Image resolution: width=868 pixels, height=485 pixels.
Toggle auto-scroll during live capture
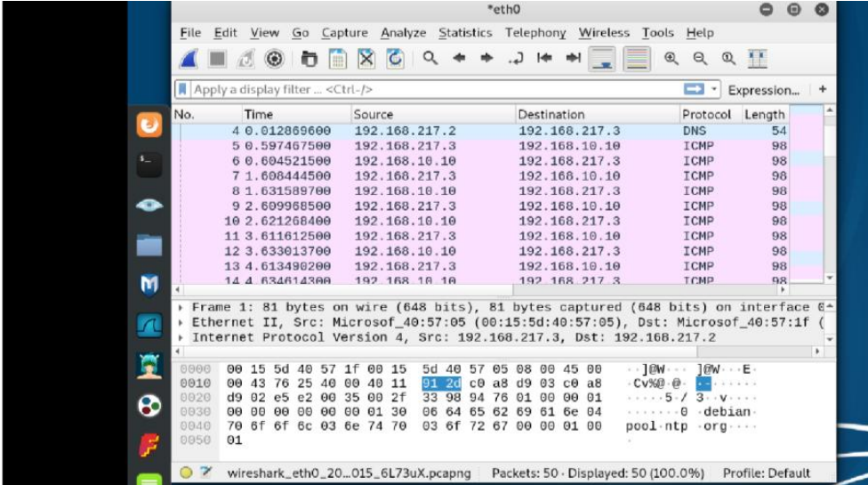pos(603,59)
